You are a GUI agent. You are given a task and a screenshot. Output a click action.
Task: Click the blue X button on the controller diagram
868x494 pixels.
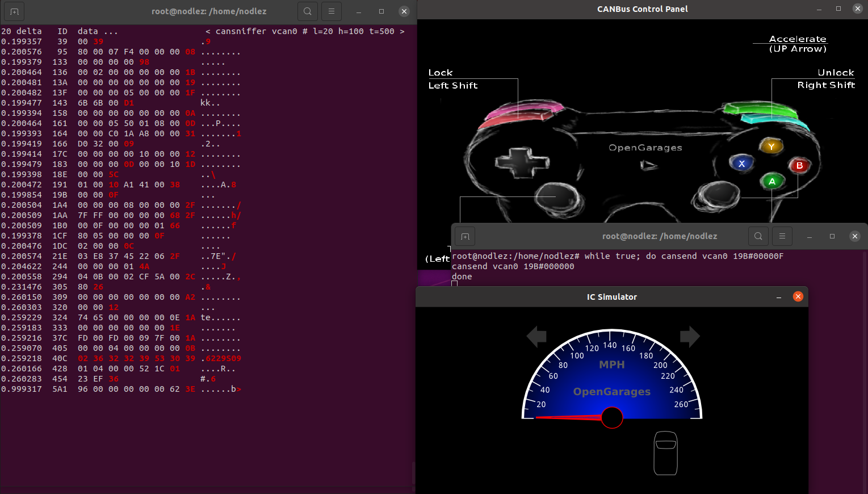pyautogui.click(x=742, y=163)
